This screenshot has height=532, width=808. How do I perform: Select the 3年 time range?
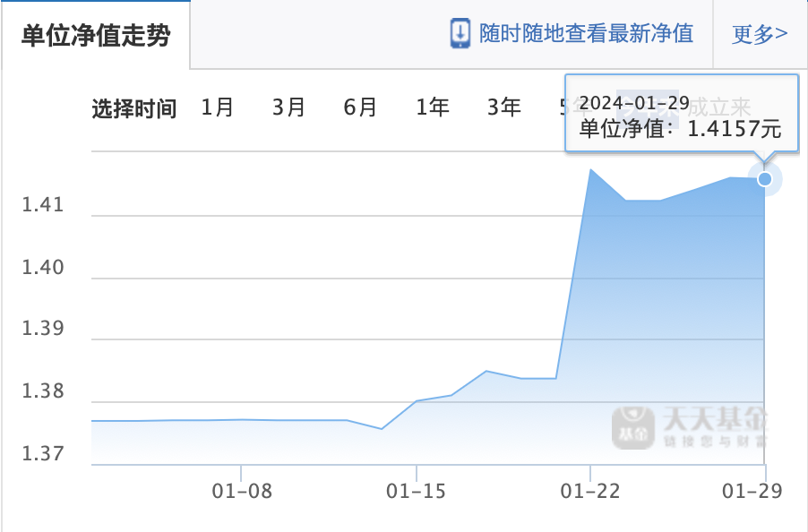coord(504,107)
